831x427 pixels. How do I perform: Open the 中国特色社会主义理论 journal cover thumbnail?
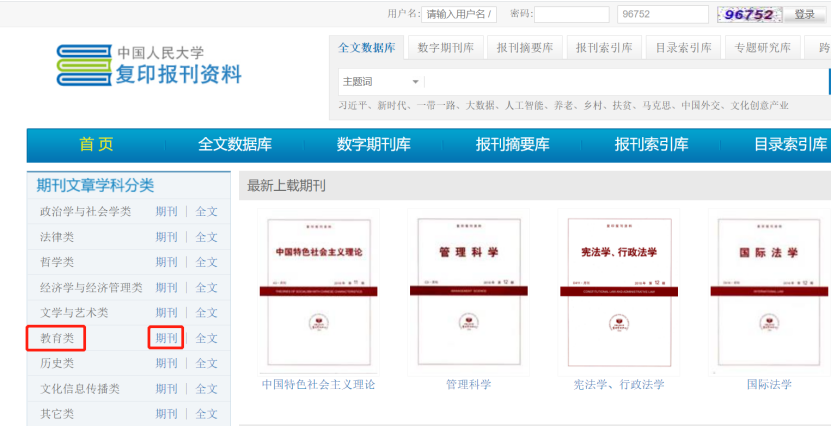pyautogui.click(x=319, y=292)
